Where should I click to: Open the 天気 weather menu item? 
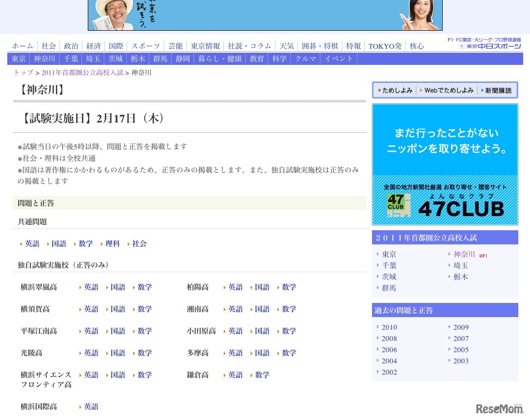[287, 46]
